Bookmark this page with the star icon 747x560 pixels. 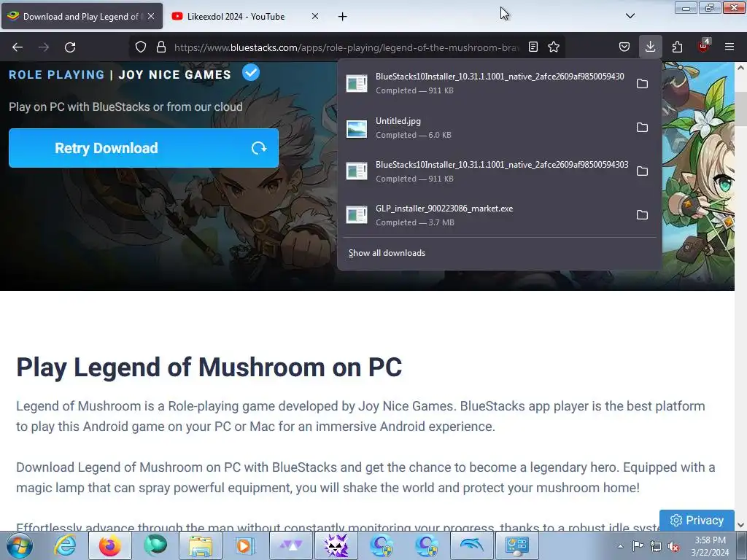(554, 47)
